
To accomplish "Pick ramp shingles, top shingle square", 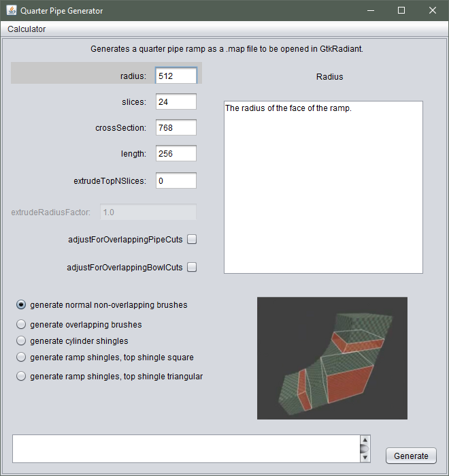I will 22,357.
